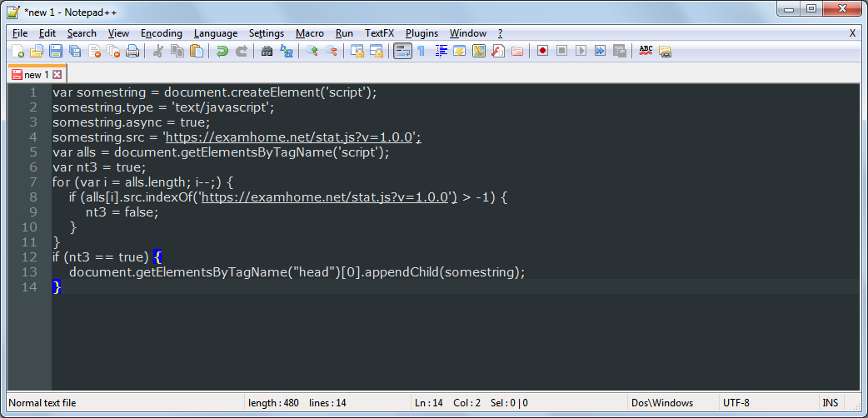Click the Close All toolbar icon
Image resolution: width=868 pixels, height=418 pixels.
(x=113, y=52)
